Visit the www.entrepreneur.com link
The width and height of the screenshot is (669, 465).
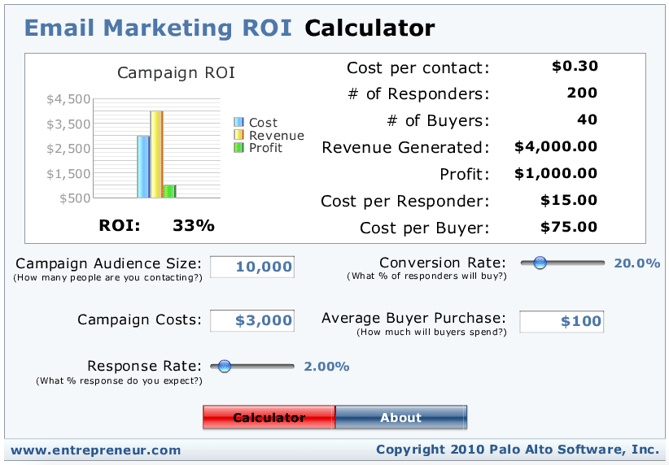pyautogui.click(x=96, y=450)
